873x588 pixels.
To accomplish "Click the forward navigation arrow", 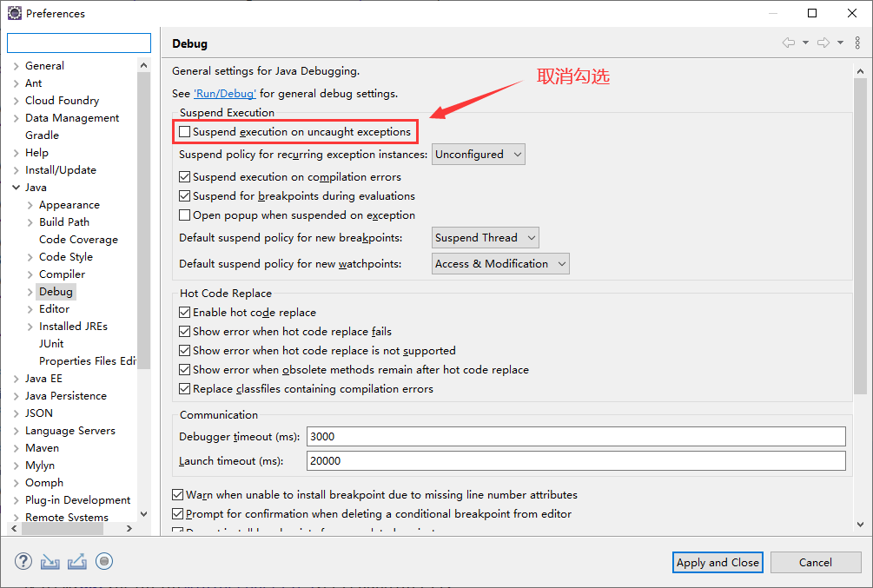I will [823, 43].
